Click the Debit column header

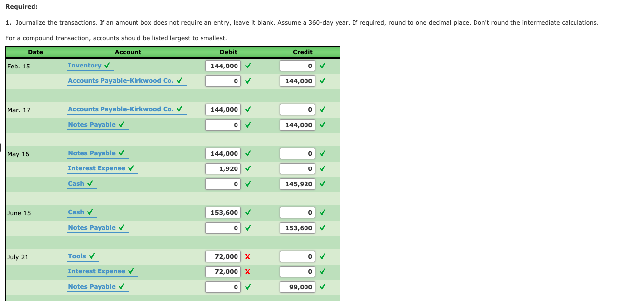pyautogui.click(x=229, y=52)
